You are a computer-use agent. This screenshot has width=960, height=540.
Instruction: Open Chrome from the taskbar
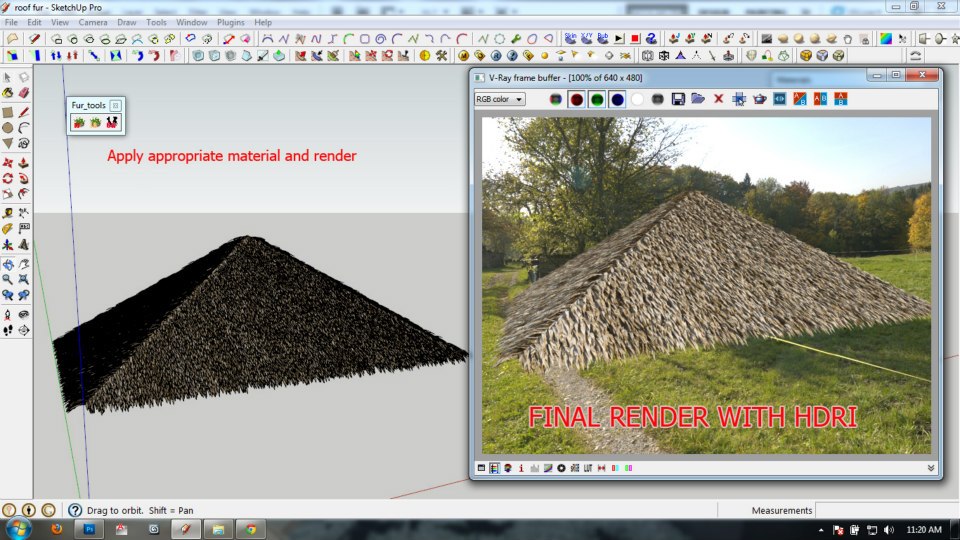(x=250, y=529)
